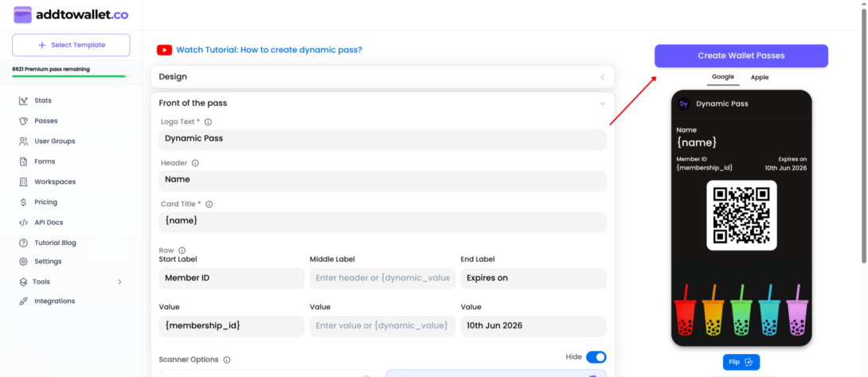This screenshot has height=377, width=868.
Task: Flip the pass preview
Action: click(741, 362)
